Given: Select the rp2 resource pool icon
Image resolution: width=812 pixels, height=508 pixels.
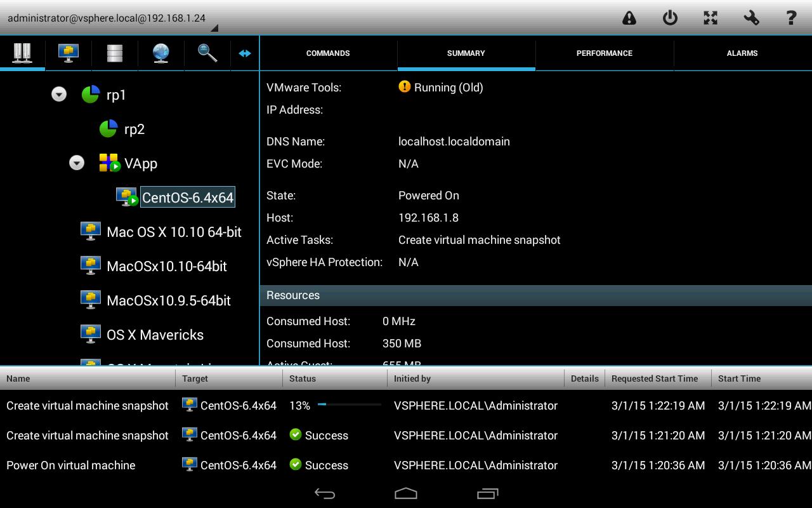Looking at the screenshot, I should [x=108, y=129].
